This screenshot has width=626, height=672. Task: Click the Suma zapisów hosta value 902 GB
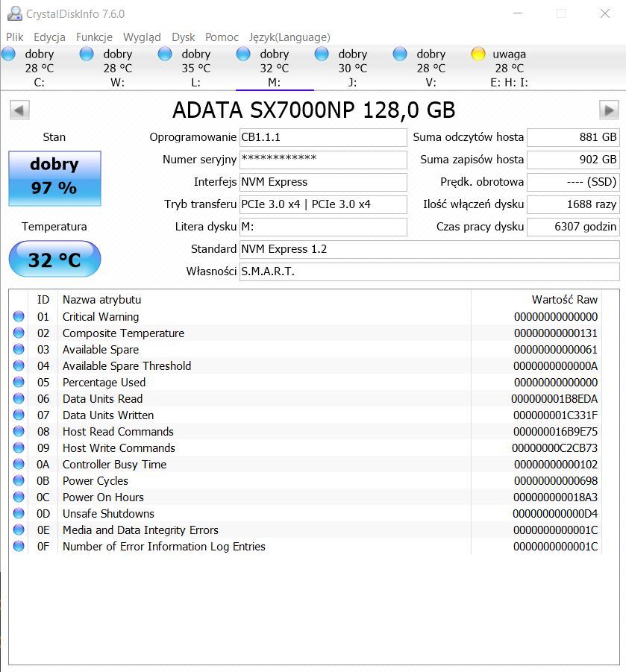coord(573,160)
